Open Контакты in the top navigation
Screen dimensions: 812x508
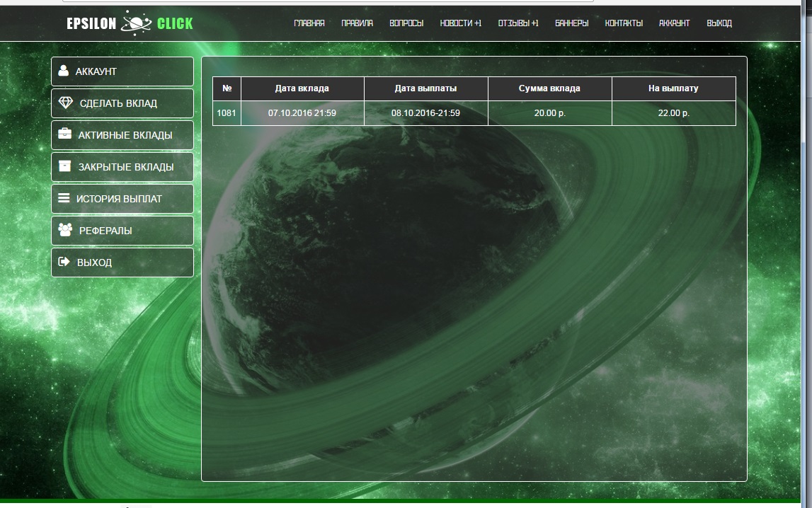tap(624, 23)
